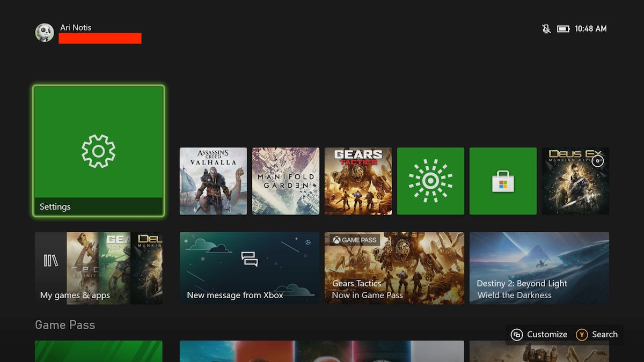644x362 pixels.
Task: Check the controller battery indicator
Action: [x=562, y=29]
